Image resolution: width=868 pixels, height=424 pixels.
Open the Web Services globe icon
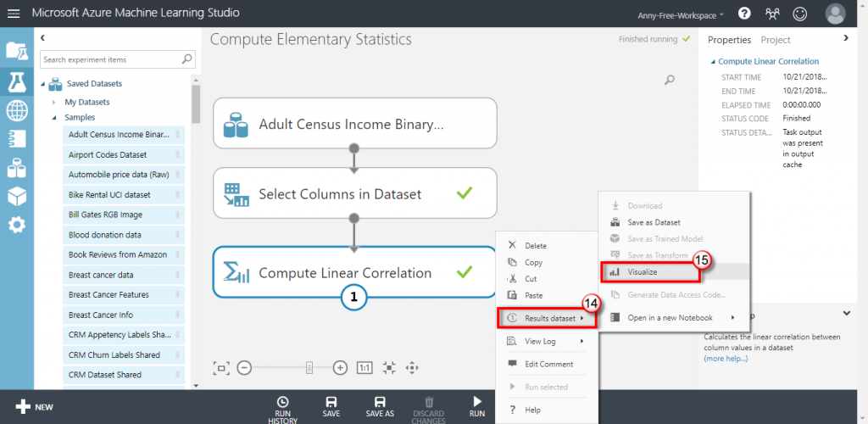(x=17, y=111)
